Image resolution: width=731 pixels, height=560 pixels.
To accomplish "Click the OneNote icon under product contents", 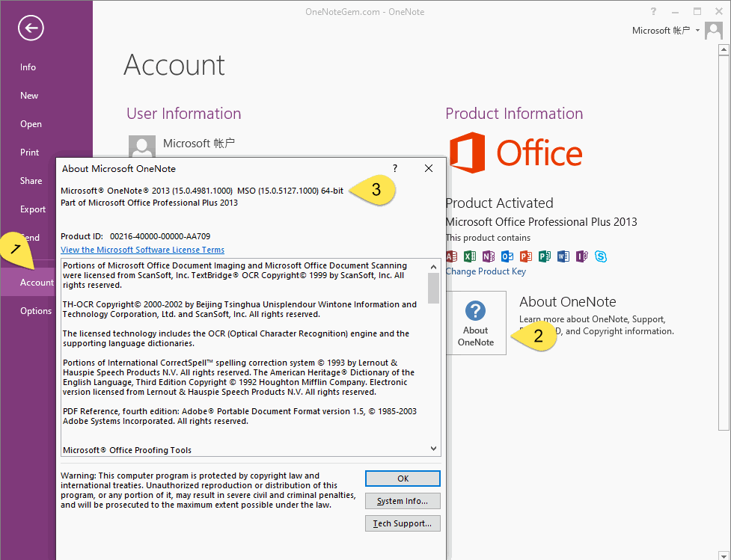I will (489, 256).
